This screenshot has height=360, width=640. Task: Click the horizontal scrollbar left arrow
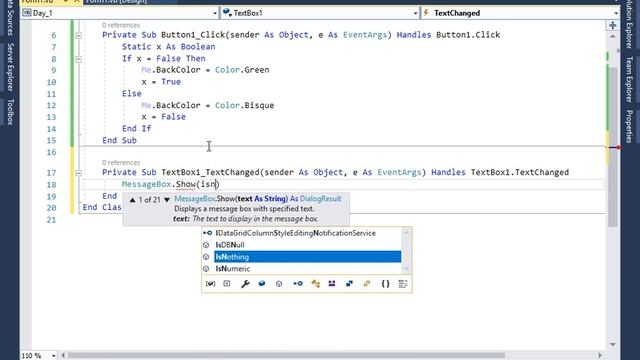62,356
